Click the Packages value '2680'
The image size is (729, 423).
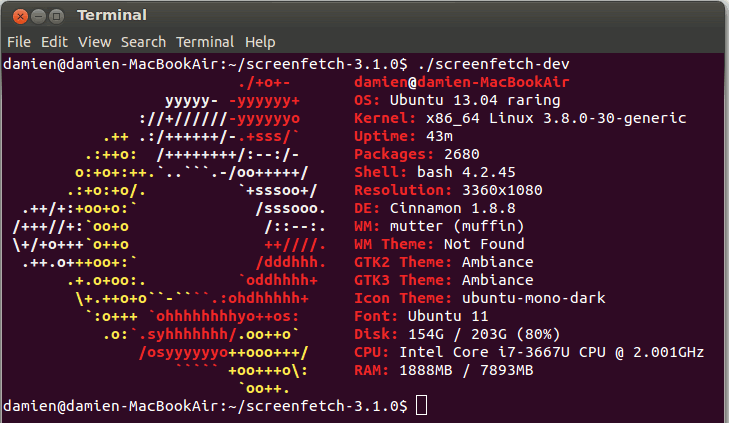pos(462,154)
